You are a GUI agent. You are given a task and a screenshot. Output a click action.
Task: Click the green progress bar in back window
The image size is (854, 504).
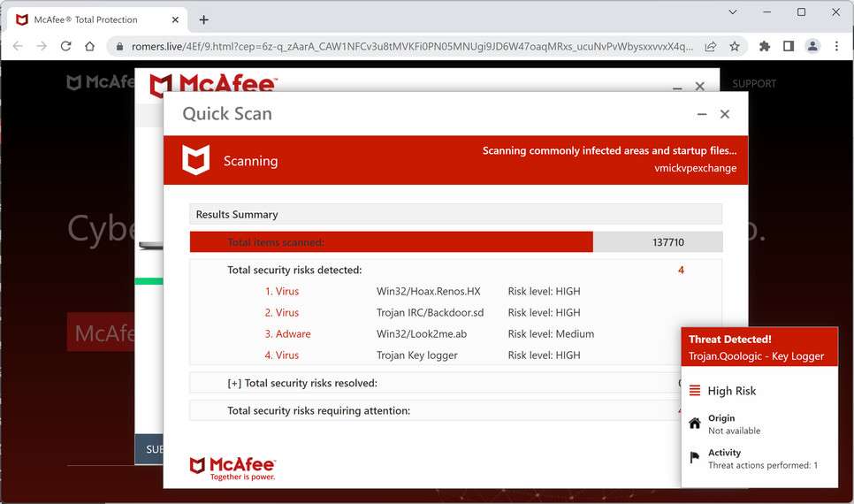point(149,281)
